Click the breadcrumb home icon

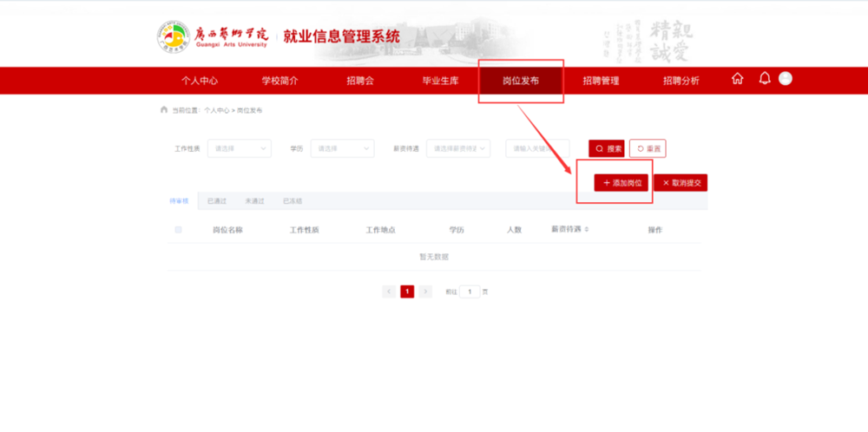click(x=164, y=109)
